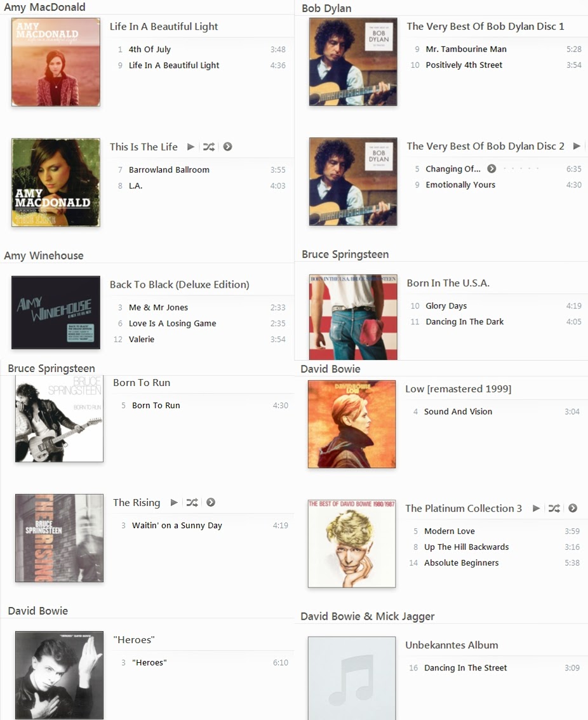This screenshot has height=720, width=588.
Task: Open the Amy Winehouse artist heading
Action: point(44,256)
